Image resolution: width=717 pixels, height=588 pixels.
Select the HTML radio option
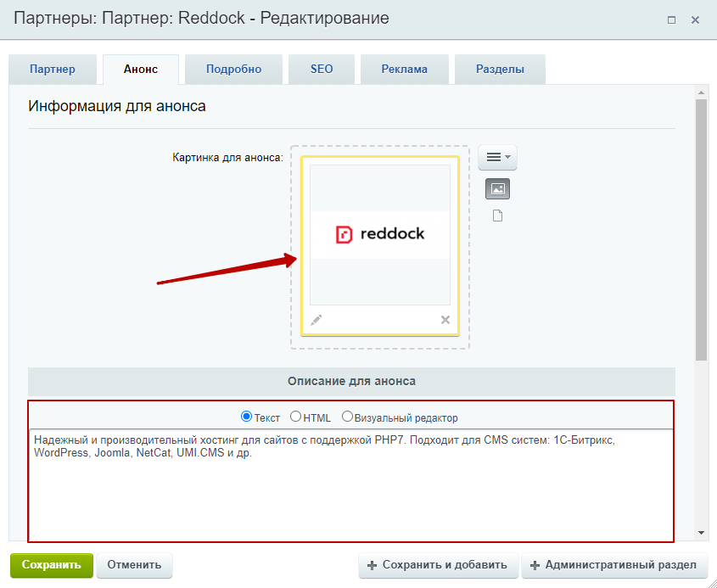[296, 417]
